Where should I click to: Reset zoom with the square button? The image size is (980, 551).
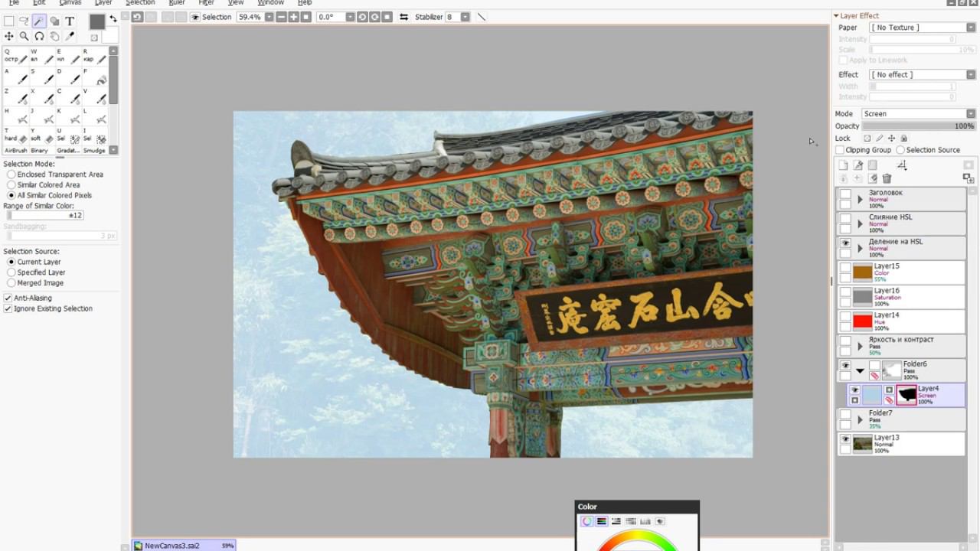[306, 17]
